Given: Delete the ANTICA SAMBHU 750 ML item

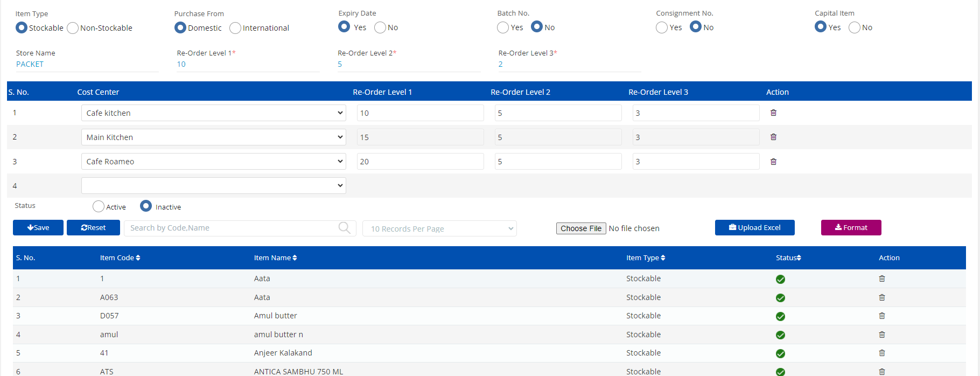Looking at the screenshot, I should point(882,372).
